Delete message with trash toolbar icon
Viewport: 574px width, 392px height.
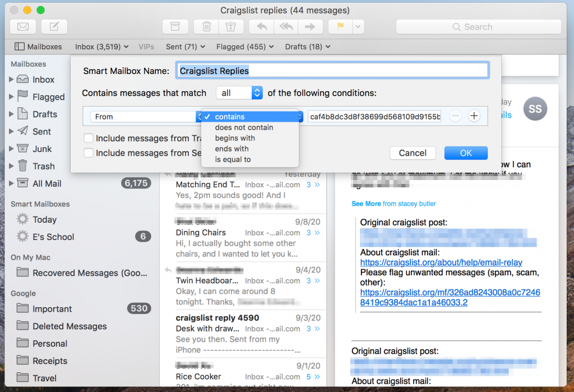206,26
